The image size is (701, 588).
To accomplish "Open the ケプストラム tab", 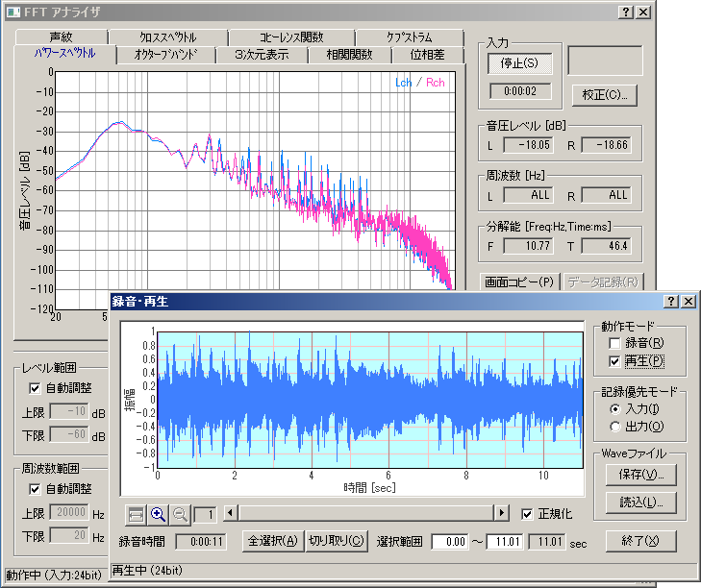I will tap(410, 37).
